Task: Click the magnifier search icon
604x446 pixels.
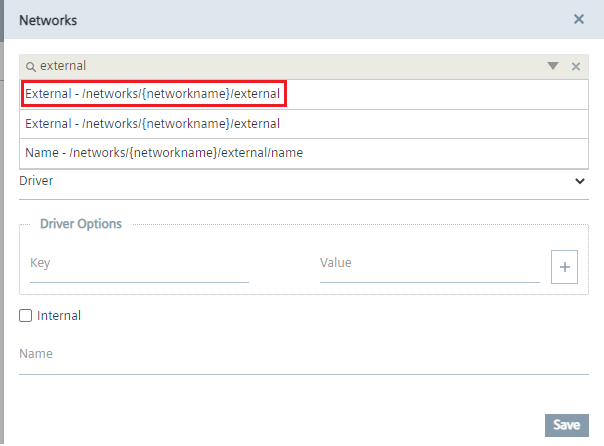Action: pyautogui.click(x=30, y=67)
